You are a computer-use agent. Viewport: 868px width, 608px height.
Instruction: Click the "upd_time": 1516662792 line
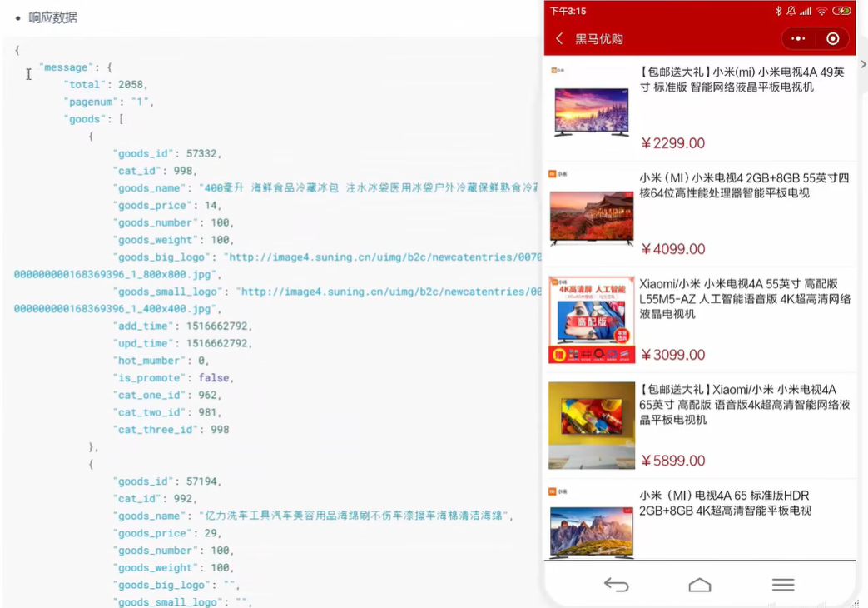(x=183, y=343)
